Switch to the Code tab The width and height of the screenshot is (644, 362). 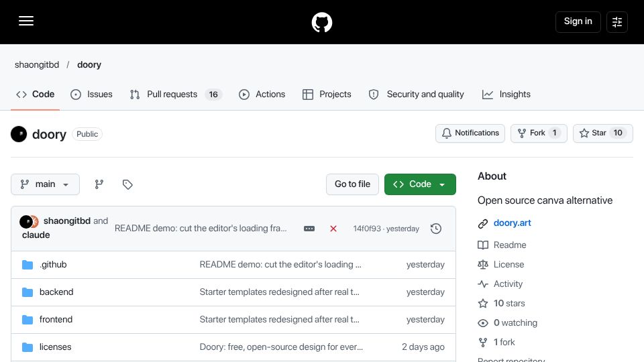(36, 95)
